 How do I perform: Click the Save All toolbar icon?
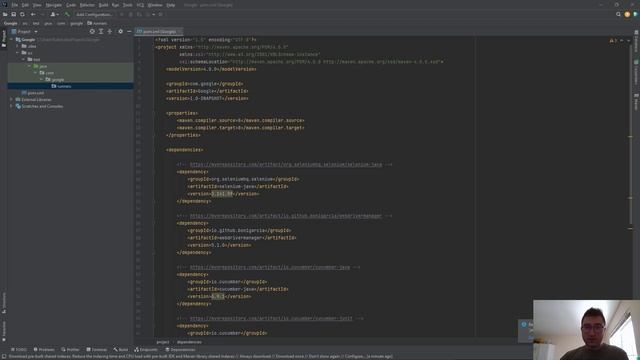(x=13, y=14)
